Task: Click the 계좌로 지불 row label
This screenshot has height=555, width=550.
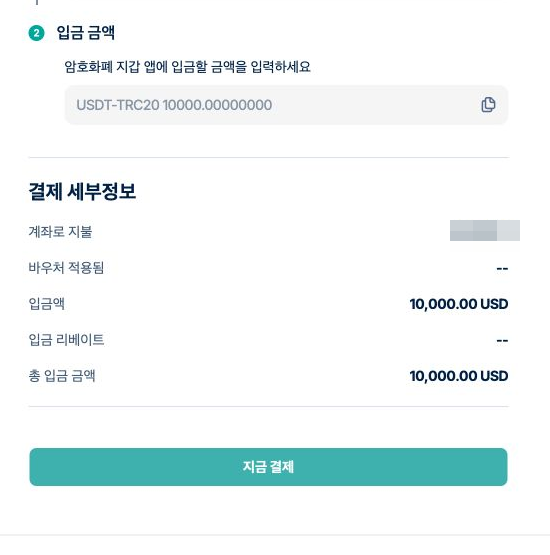Action: (60, 232)
